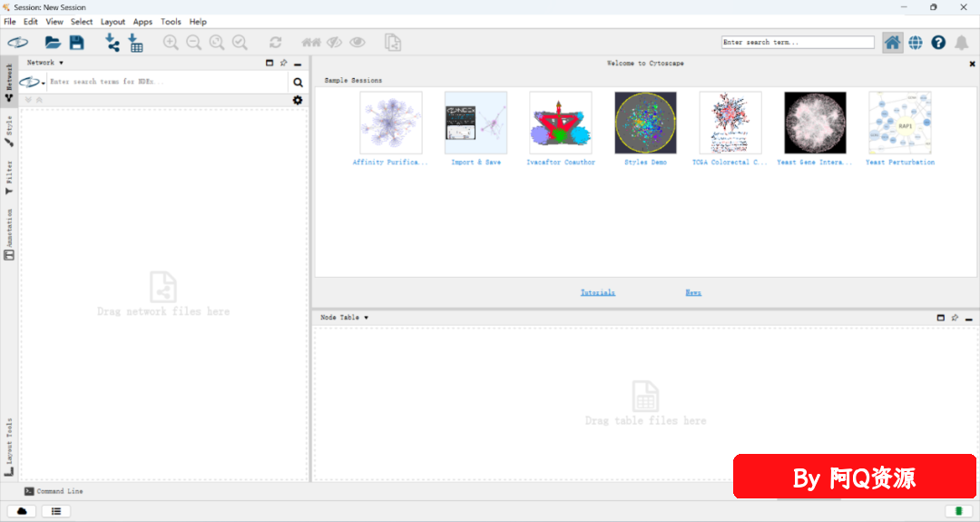Minimize the Node Table panel

tap(969, 319)
